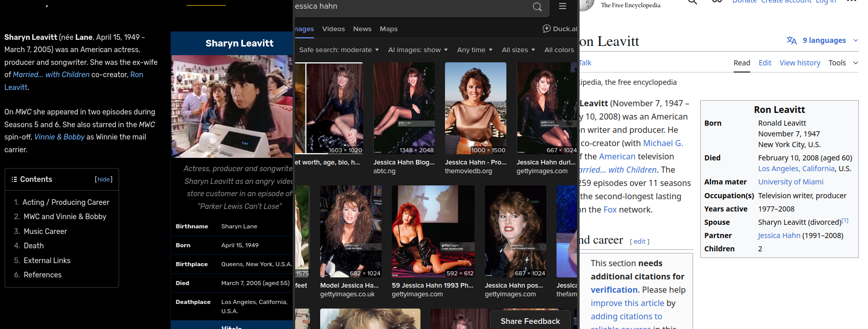The width and height of the screenshot is (868, 329).
Task: Expand the Wikipedia Tools dropdown
Action: pos(843,63)
